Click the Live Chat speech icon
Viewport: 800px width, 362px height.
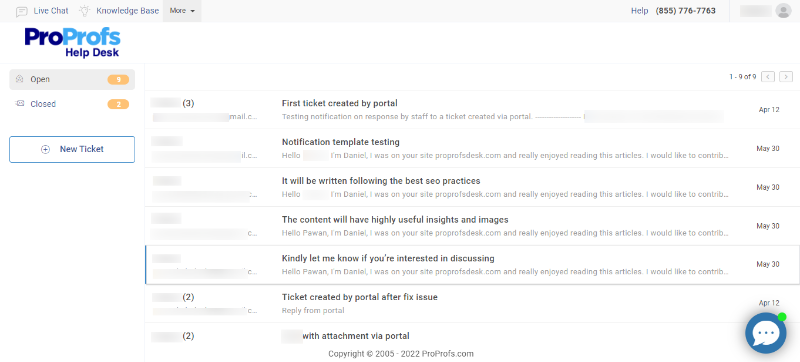tap(21, 11)
